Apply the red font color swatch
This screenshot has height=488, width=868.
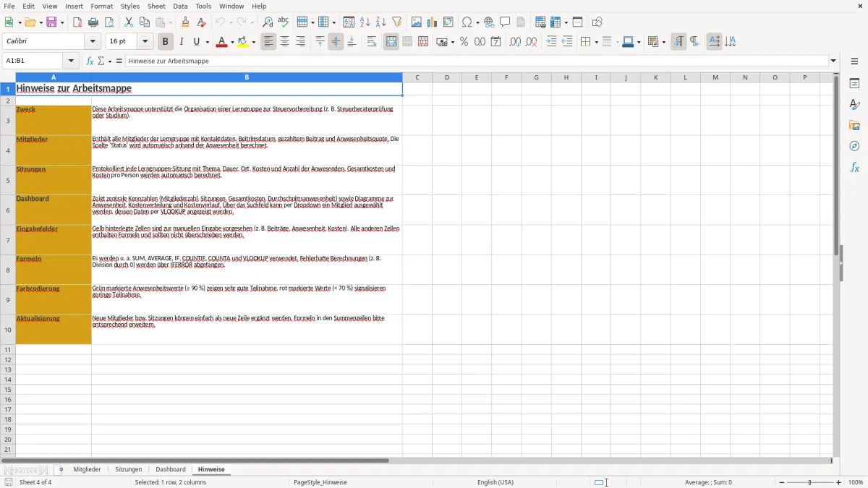[x=221, y=42]
